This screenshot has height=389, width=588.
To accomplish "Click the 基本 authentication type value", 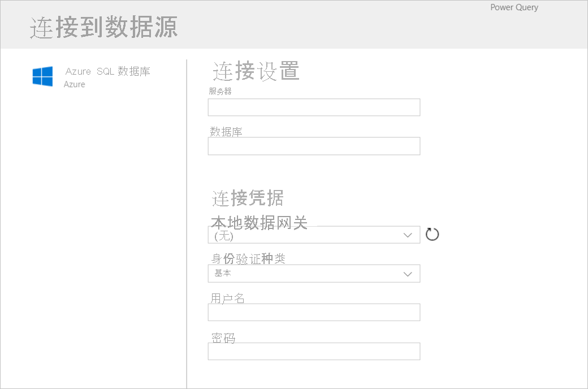I will 223,274.
